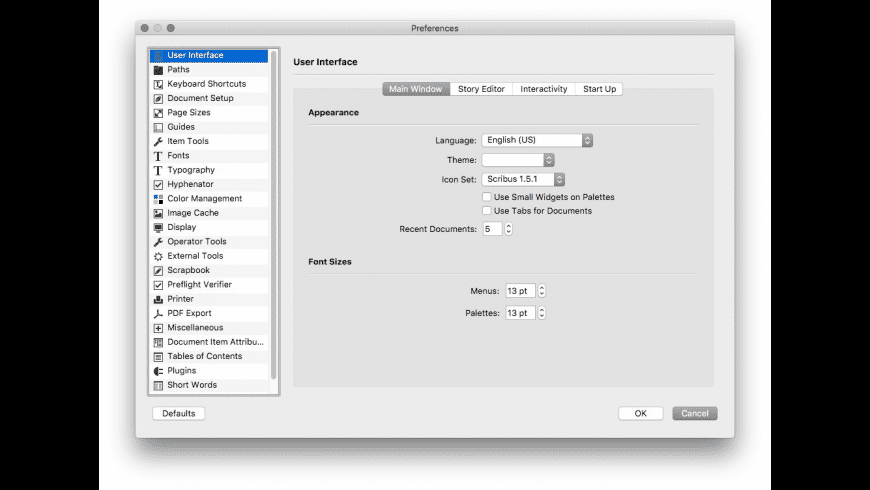Switch to the Story Editor tab
Screen dimensions: 870x490
click(481, 89)
